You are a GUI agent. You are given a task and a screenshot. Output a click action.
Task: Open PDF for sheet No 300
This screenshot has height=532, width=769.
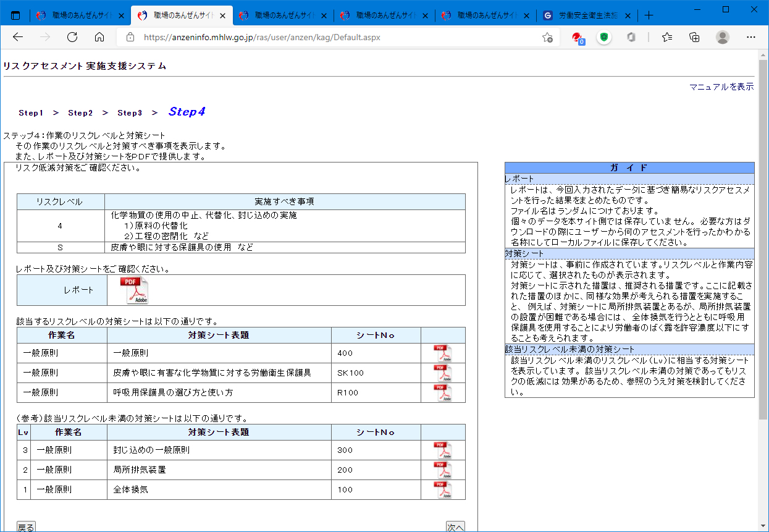(x=442, y=450)
